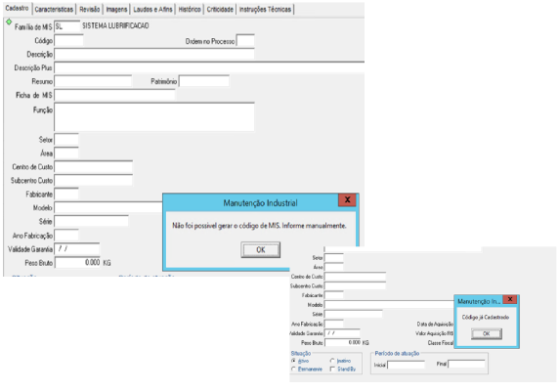This screenshot has height=392, width=559.
Task: Close the large Manutenção Industrial dialog
Action: click(347, 199)
